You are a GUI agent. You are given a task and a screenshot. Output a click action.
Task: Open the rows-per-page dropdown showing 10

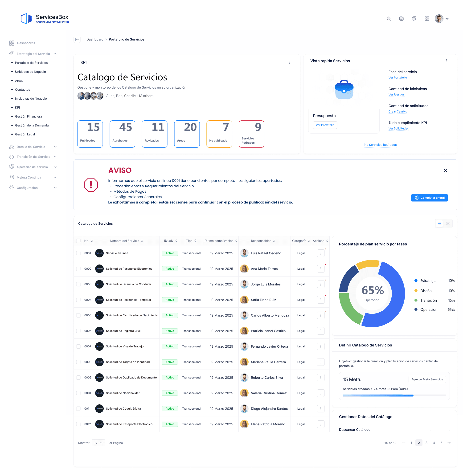pyautogui.click(x=98, y=443)
